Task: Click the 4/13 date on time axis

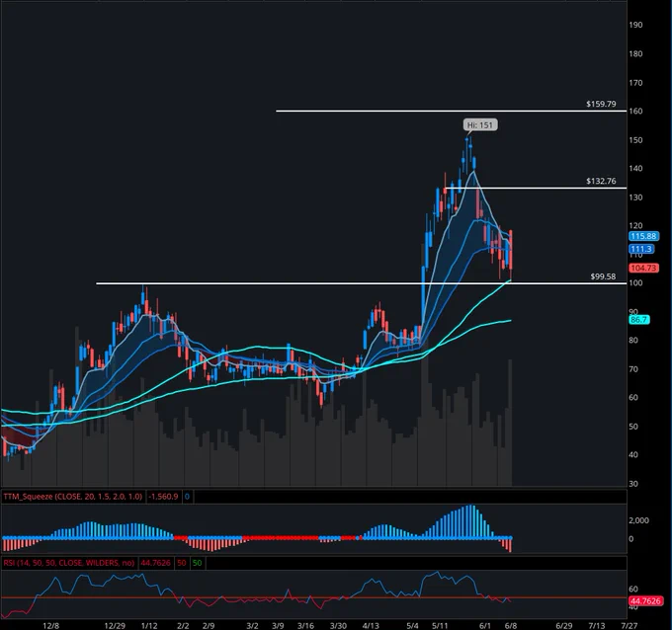Action: tap(371, 625)
